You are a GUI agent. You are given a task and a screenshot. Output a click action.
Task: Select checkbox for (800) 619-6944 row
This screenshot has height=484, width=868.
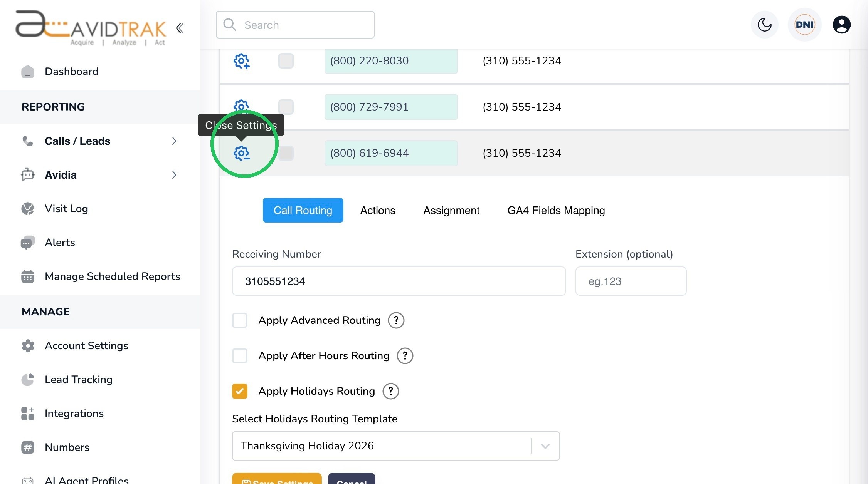click(286, 153)
